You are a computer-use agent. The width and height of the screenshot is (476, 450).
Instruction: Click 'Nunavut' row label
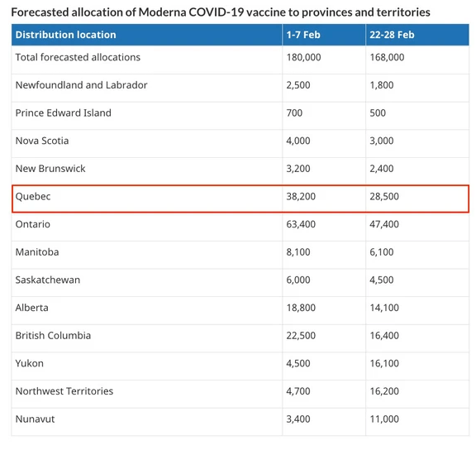(x=35, y=419)
